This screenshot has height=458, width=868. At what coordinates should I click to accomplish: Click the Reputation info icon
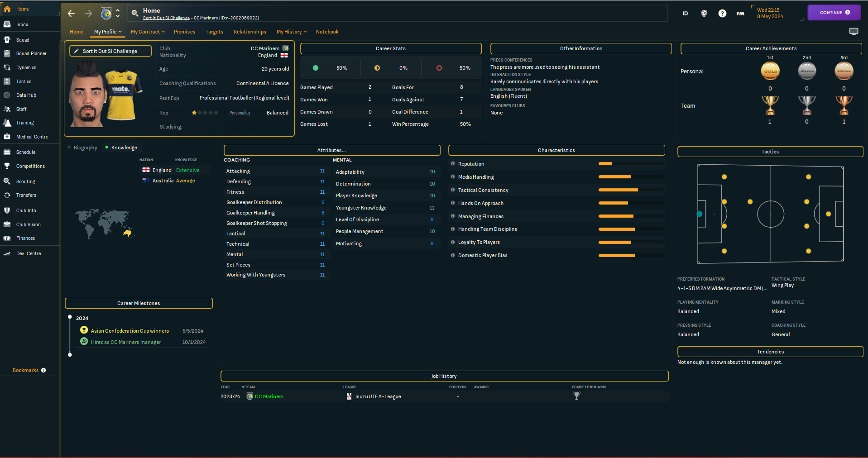click(x=453, y=164)
